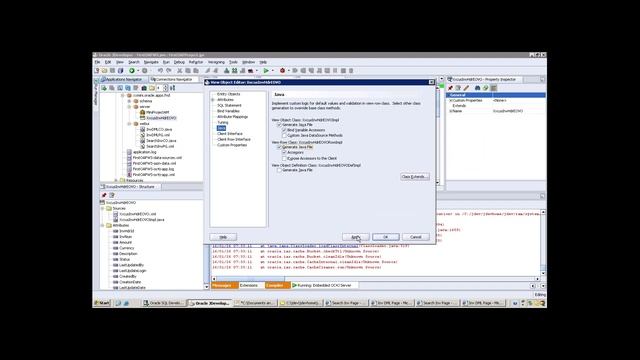The height and width of the screenshot is (360, 640).
Task: Click the pin icon in Structure panel toolbar
Action: pos(104,195)
